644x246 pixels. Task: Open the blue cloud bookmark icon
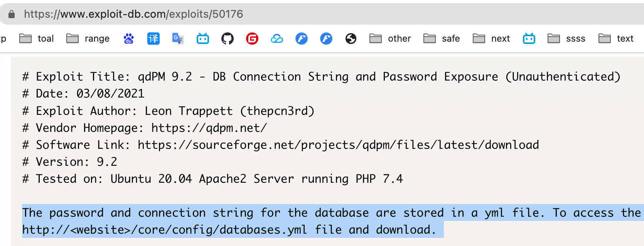click(277, 39)
